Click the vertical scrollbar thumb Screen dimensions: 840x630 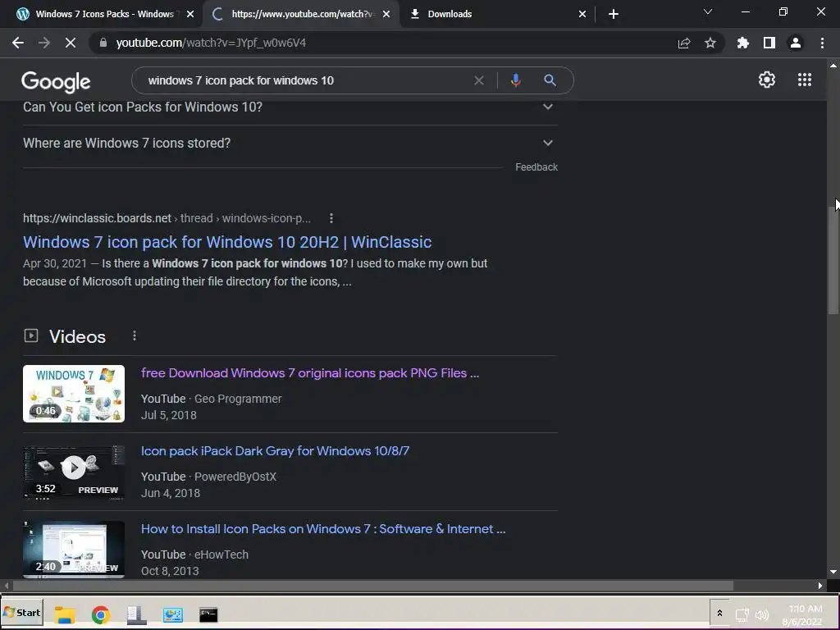click(x=833, y=260)
